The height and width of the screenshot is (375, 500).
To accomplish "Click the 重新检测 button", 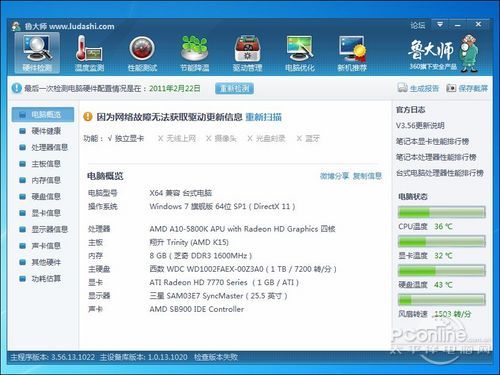I will tap(234, 88).
